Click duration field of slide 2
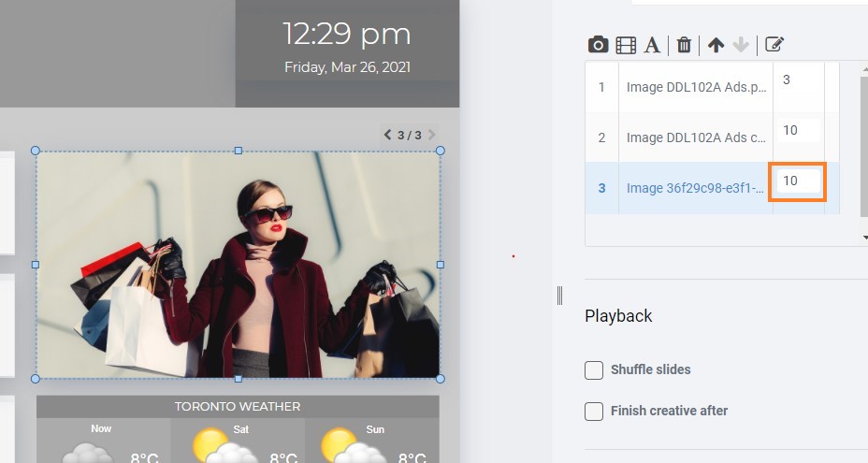The image size is (868, 463). click(797, 131)
